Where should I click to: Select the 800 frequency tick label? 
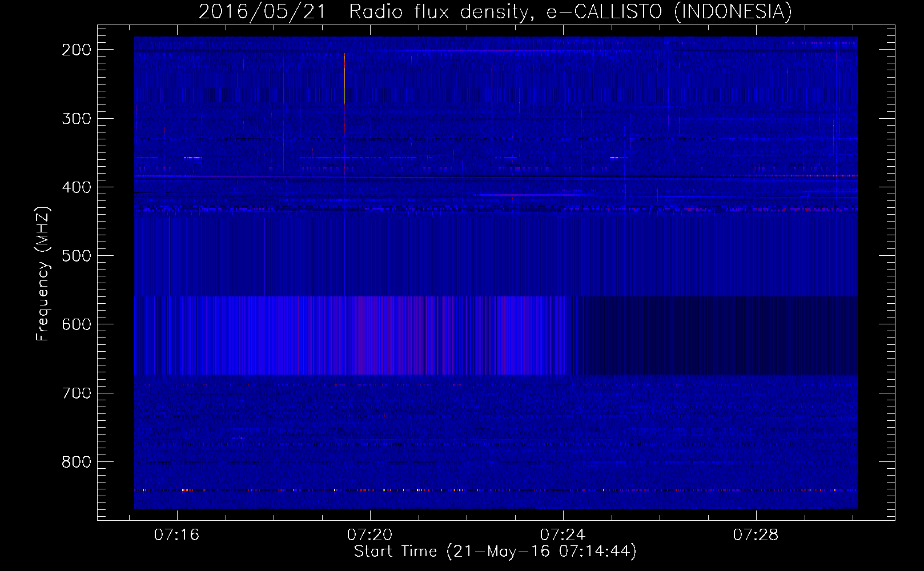pos(77,461)
